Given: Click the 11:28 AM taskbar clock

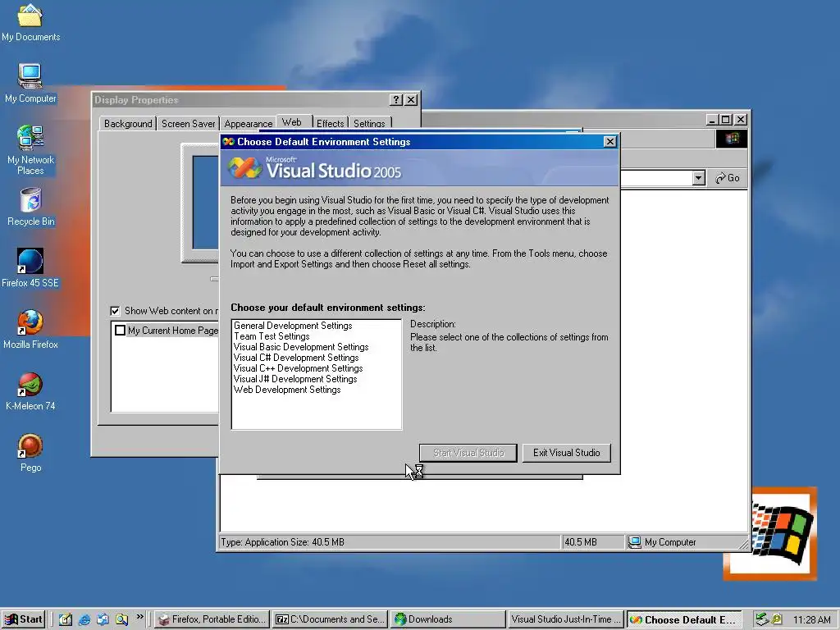Looking at the screenshot, I should pyautogui.click(x=811, y=620).
